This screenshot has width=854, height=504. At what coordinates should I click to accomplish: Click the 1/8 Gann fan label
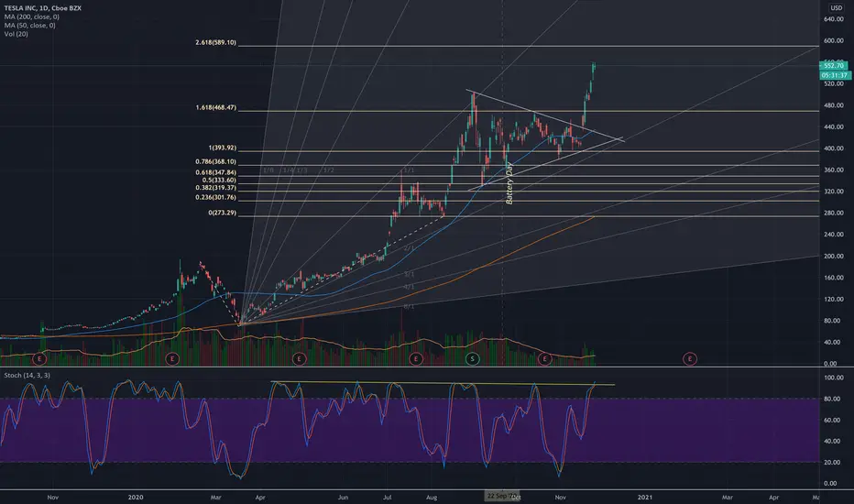coord(268,170)
